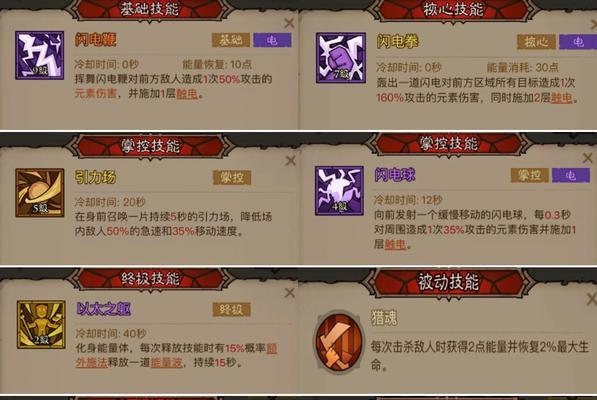Click the 基础 tag next to 闪电鞭
The width and height of the screenshot is (597, 400).
[x=231, y=40]
